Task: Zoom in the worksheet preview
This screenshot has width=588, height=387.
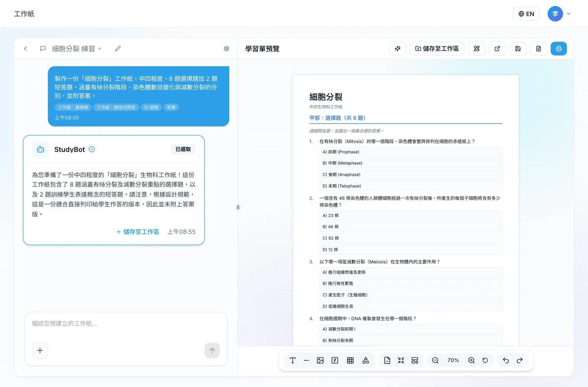Action: tap(471, 360)
